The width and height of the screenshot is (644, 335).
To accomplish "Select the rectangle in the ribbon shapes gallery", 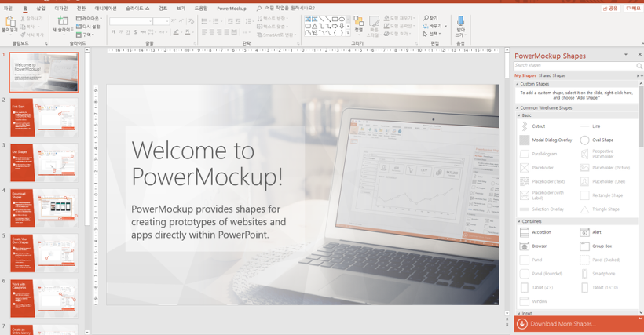I will click(x=335, y=20).
